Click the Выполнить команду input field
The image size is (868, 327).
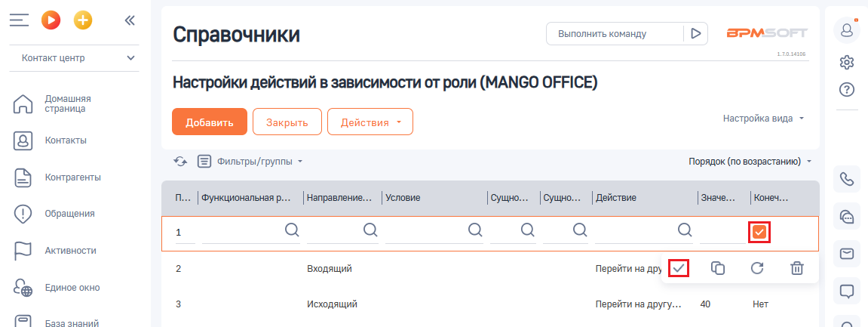pos(615,34)
